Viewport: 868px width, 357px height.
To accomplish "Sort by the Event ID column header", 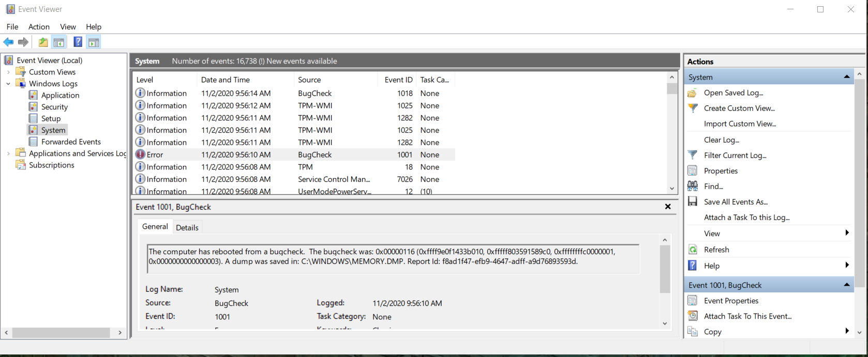I will coord(397,80).
